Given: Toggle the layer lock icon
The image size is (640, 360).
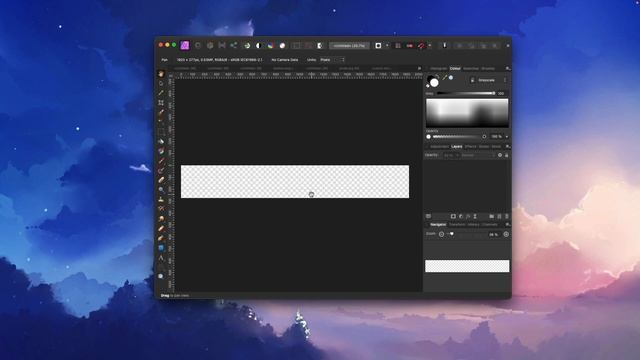Looking at the screenshot, I should click(507, 156).
